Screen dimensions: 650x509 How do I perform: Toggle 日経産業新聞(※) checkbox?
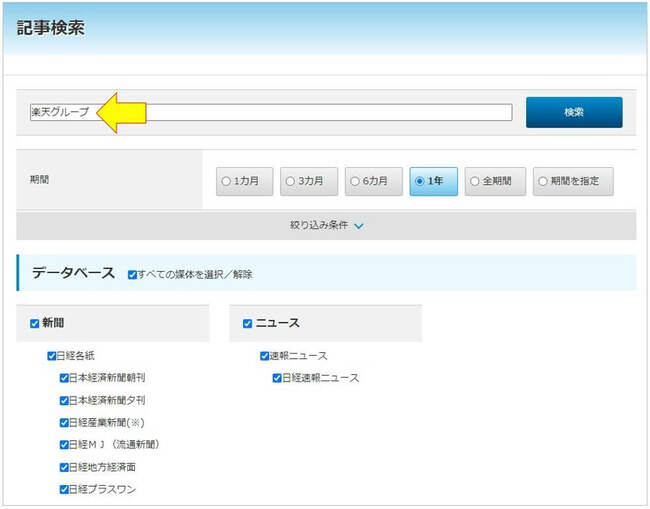coord(64,422)
